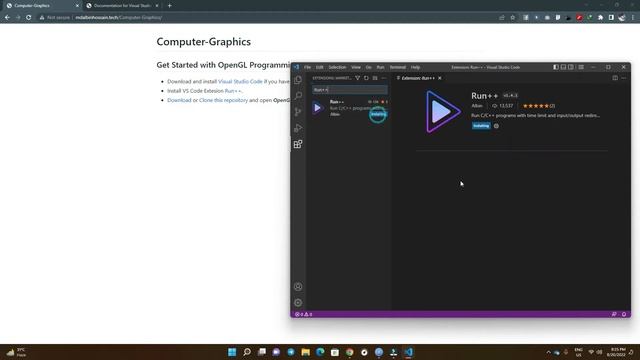Open the Explorer view in VS Code activity bar
Image resolution: width=640 pixels, height=360 pixels.
[x=298, y=80]
